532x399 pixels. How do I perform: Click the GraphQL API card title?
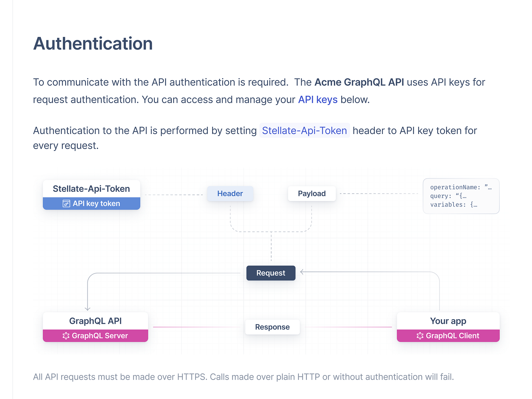click(x=95, y=321)
